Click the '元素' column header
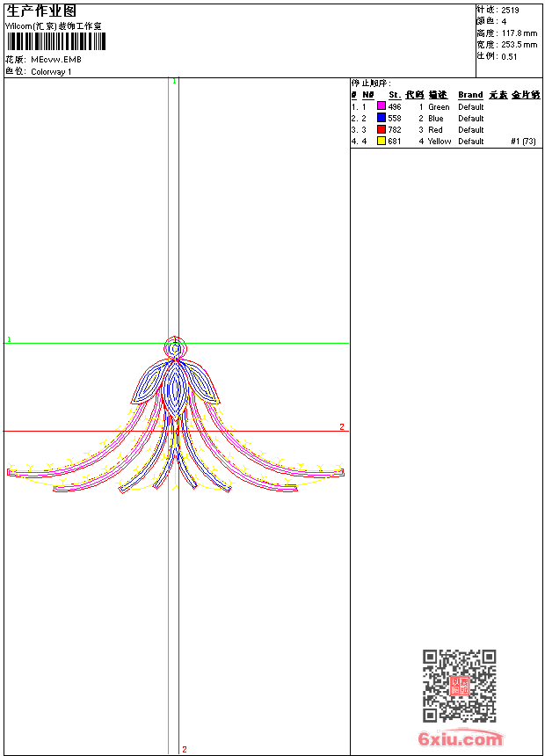This screenshot has height=756, width=545. coord(498,95)
